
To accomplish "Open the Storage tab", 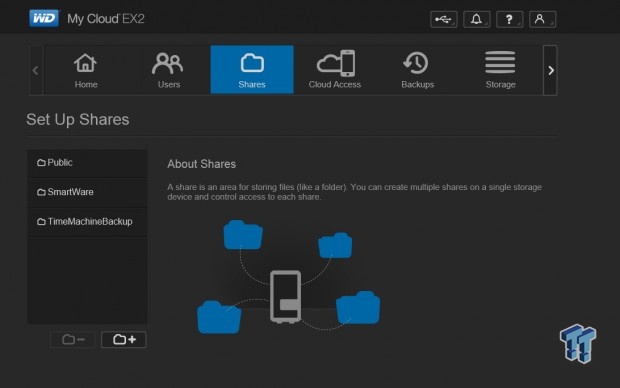I will point(501,70).
